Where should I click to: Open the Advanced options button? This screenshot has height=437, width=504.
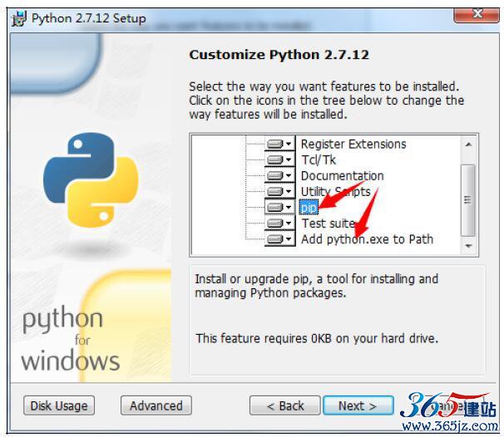coord(156,405)
